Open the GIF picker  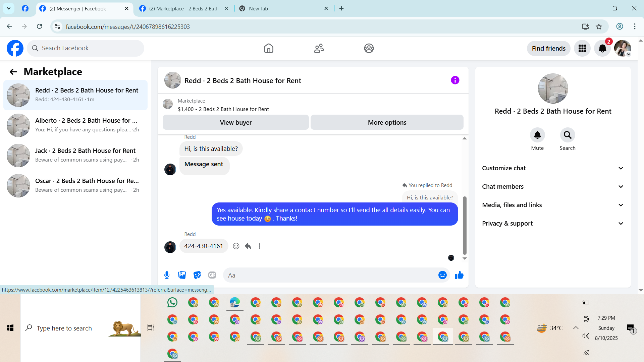(x=212, y=275)
